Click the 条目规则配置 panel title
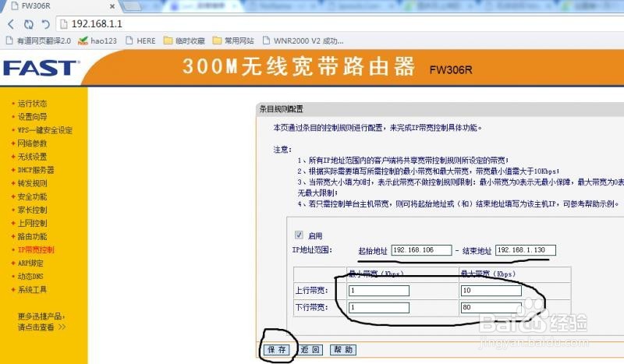624x364 pixels. [x=282, y=109]
